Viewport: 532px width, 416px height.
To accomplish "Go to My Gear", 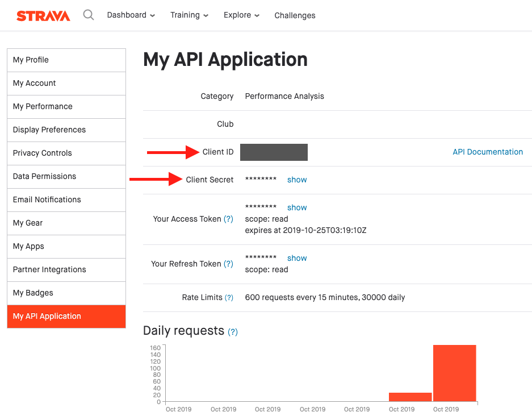I will click(x=66, y=223).
